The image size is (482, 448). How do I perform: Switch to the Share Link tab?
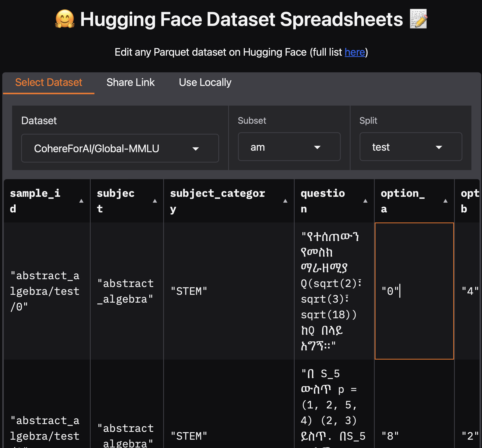tap(130, 83)
